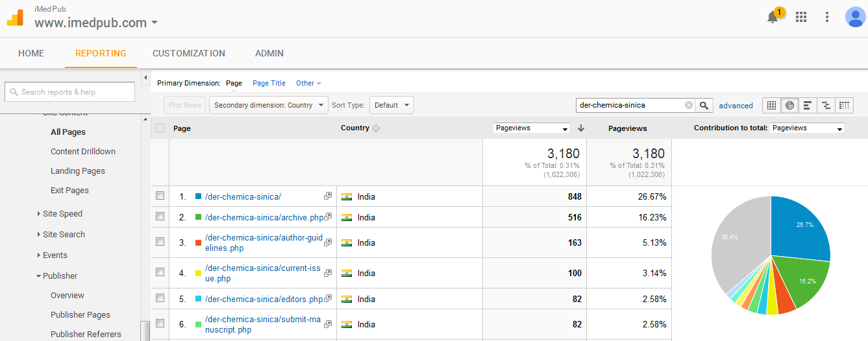Open current-issue.php page in new window
The image size is (868, 341).
click(328, 272)
